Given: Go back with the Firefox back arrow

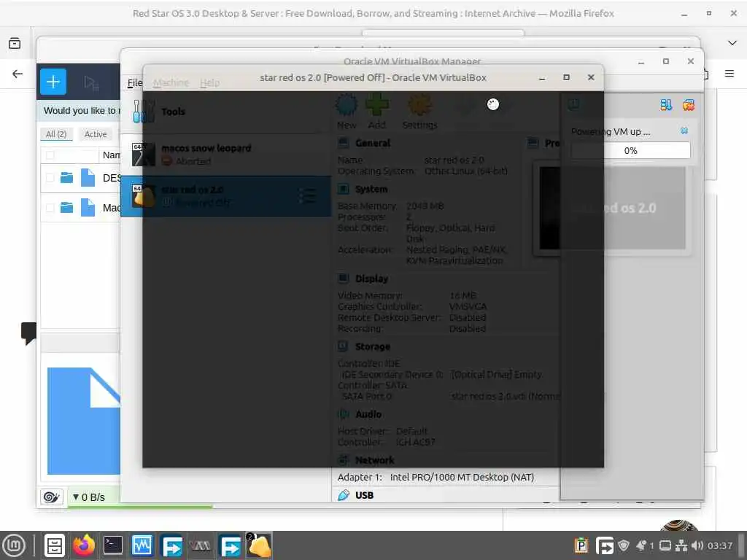Looking at the screenshot, I should (18, 74).
